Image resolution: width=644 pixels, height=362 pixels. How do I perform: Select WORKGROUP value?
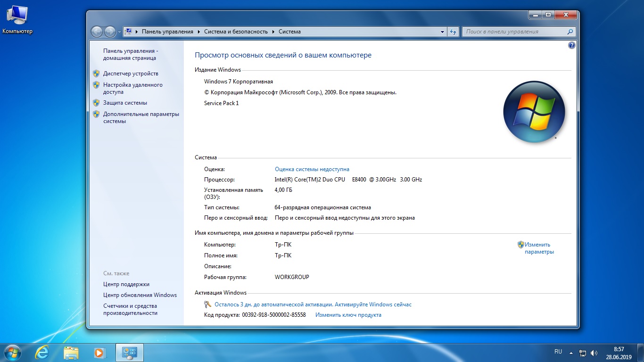[292, 277]
